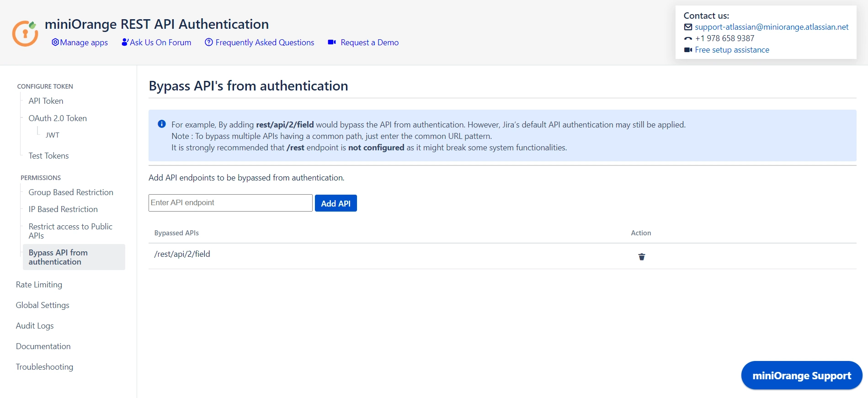Click the FAQ question mark icon
This screenshot has width=868, height=398.
[x=209, y=42]
